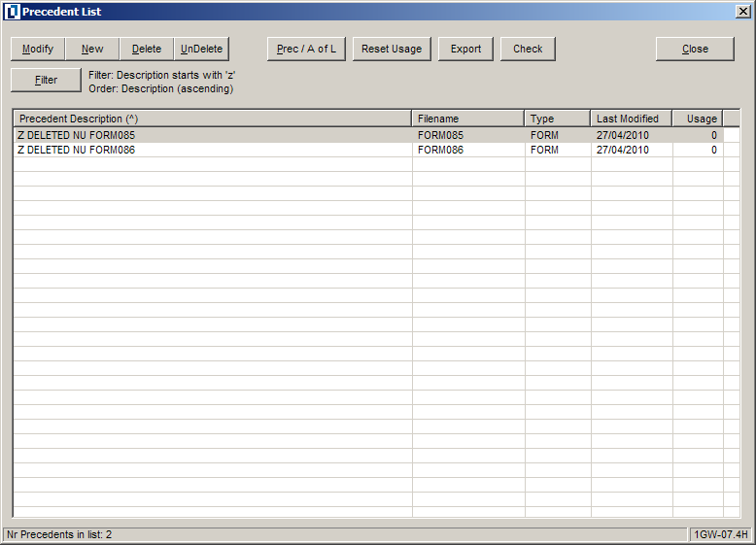
Task: Open Prec / A of L
Action: (x=307, y=49)
